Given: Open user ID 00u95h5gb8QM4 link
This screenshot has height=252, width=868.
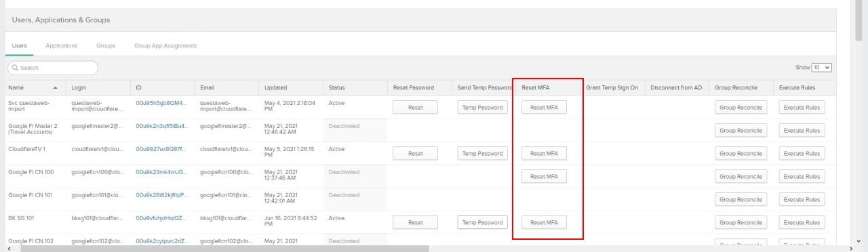Looking at the screenshot, I should [x=161, y=103].
